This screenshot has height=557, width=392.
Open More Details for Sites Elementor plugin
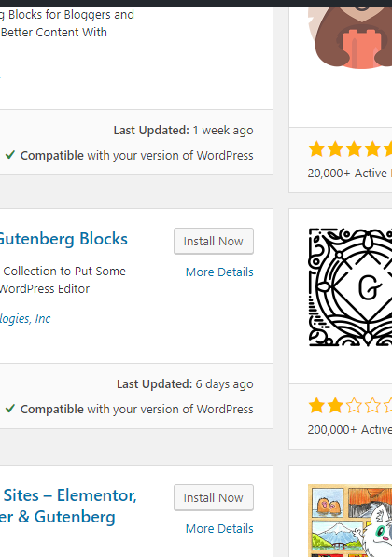(219, 529)
